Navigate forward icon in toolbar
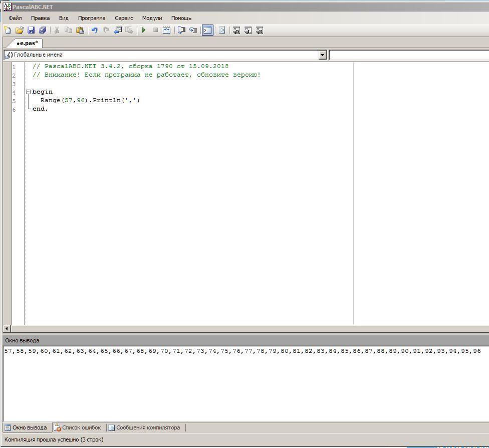 coord(129,30)
